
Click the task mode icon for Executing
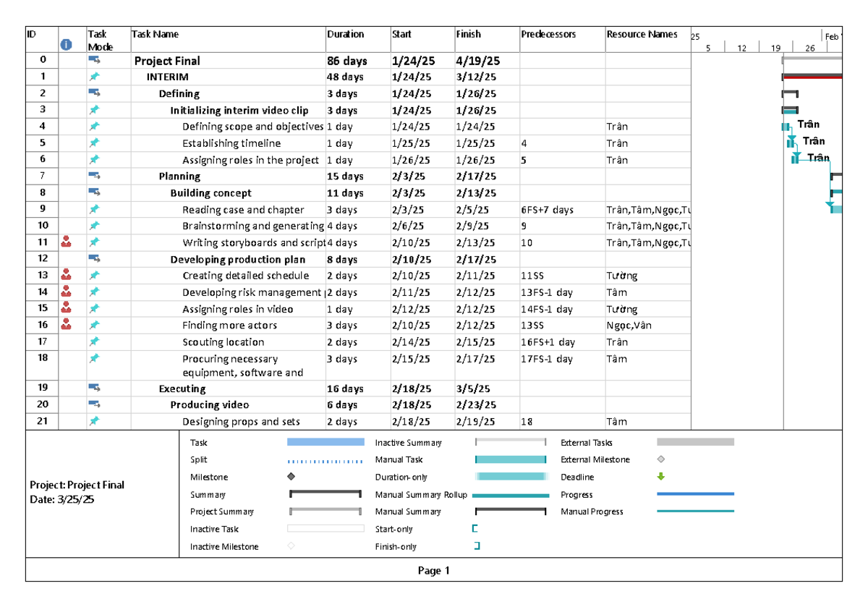pyautogui.click(x=94, y=389)
